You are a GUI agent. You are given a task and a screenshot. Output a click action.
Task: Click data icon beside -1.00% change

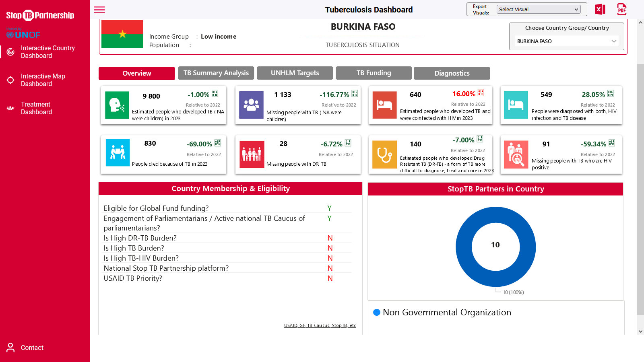pyautogui.click(x=215, y=94)
